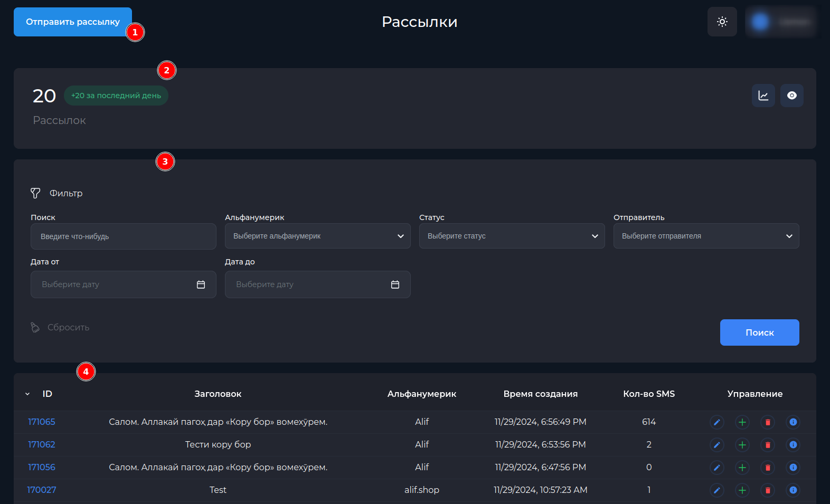The width and height of the screenshot is (830, 504).
Task: Open the Статус dropdown
Action: click(512, 236)
